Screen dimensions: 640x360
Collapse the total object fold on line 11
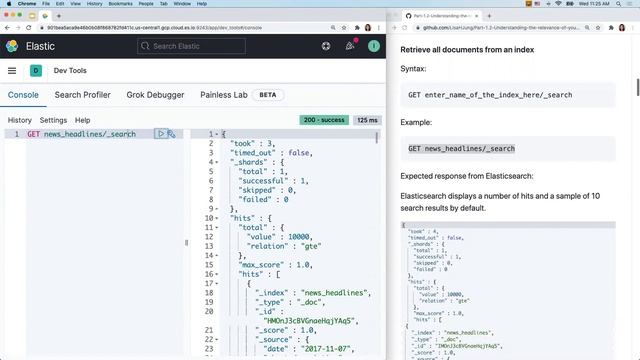point(217,227)
